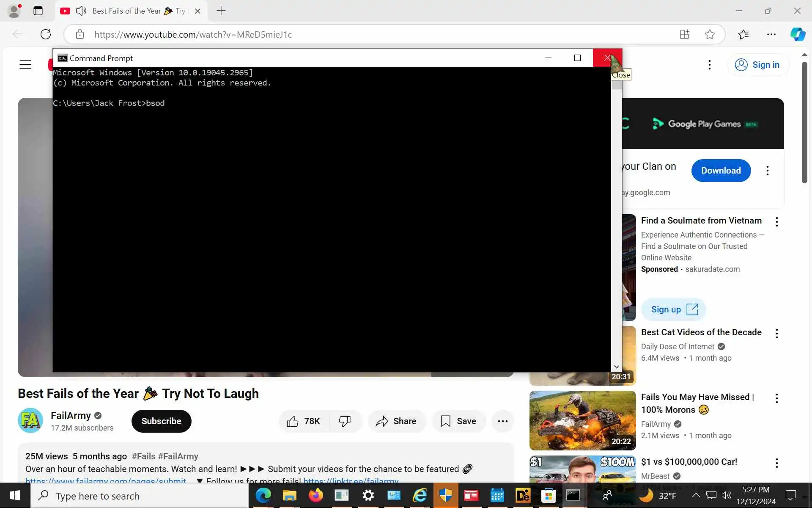Click the Edge refresh page icon
This screenshot has width=812, height=508.
(x=46, y=34)
